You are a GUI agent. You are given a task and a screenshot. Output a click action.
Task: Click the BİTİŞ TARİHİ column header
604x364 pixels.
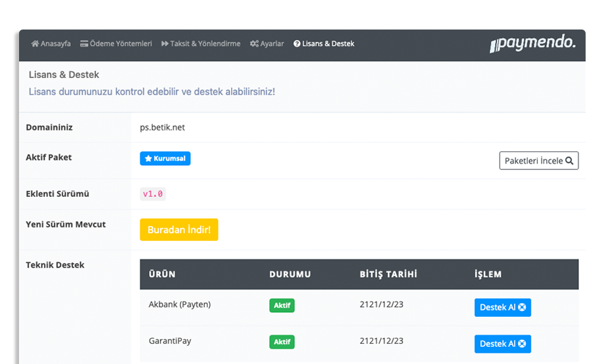pos(388,274)
